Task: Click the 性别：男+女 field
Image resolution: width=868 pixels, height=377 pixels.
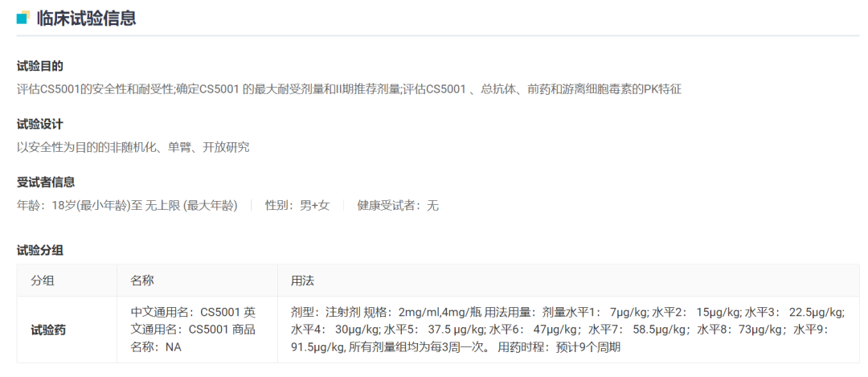Action: coord(297,205)
